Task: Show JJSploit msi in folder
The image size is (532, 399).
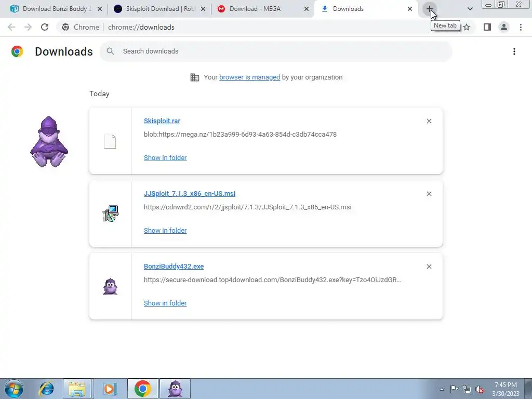Action: 165,230
